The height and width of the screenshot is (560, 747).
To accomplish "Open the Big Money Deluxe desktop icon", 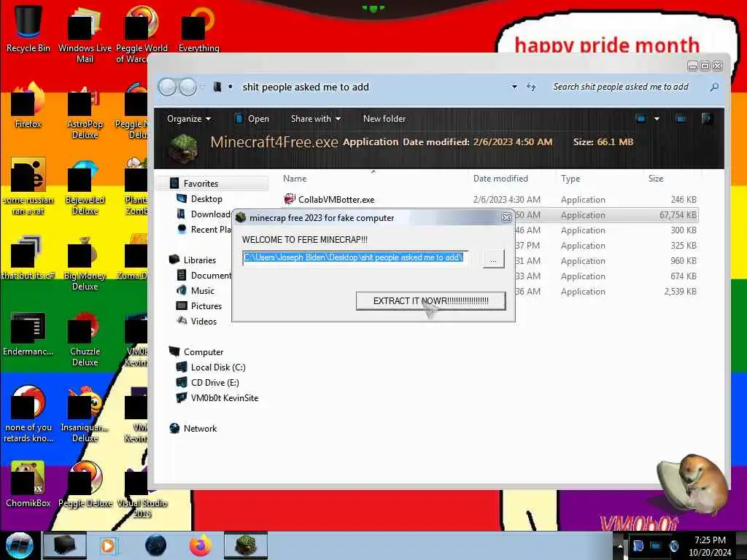I will pyautogui.click(x=85, y=262).
